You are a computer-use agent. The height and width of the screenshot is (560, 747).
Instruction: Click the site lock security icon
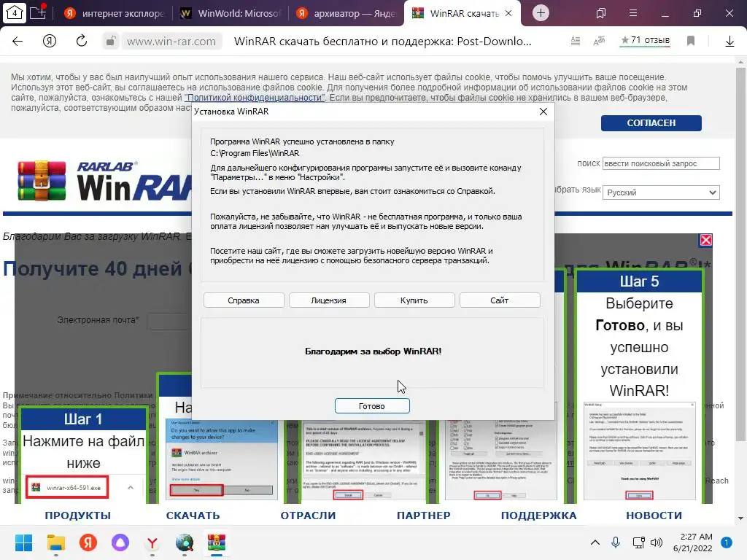click(x=111, y=42)
